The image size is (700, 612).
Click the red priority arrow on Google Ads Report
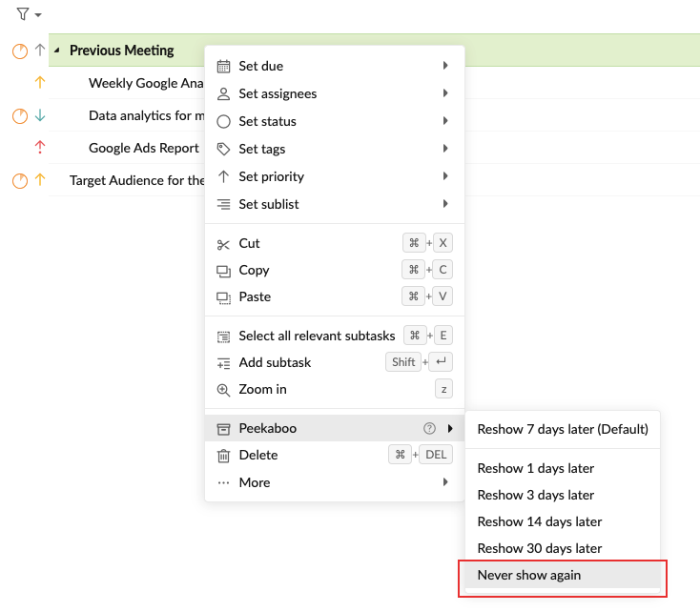point(40,148)
